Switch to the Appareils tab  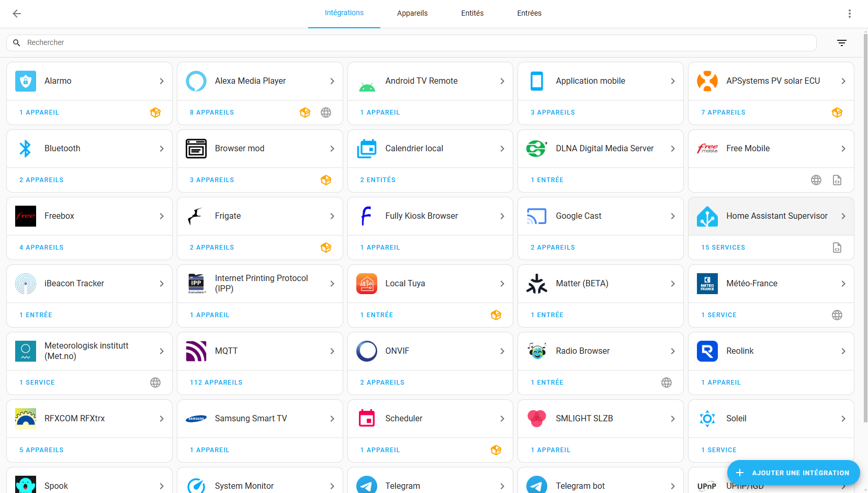412,13
